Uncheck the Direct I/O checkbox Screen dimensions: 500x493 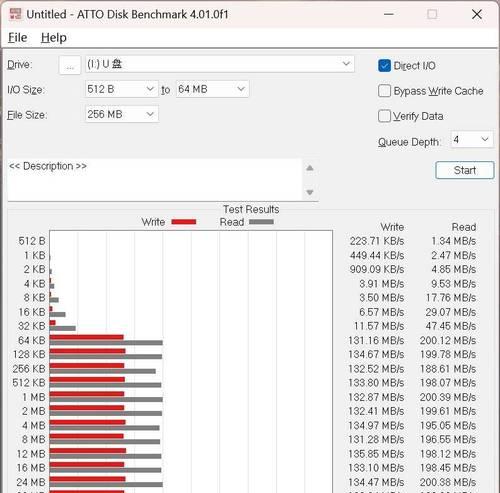384,66
